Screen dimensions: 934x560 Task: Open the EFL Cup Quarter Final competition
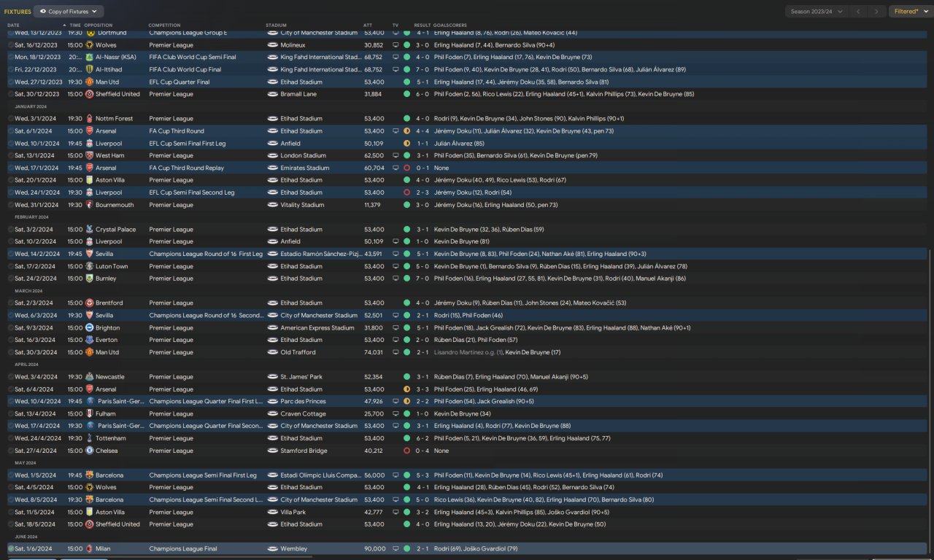point(180,82)
